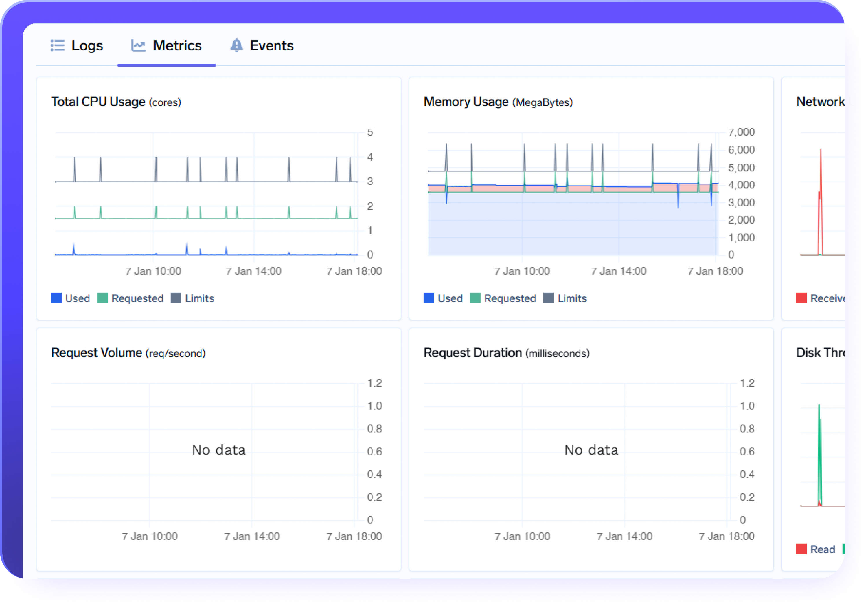Image resolution: width=868 pixels, height=608 pixels.
Task: Click the Logs list icon
Action: [x=58, y=45]
